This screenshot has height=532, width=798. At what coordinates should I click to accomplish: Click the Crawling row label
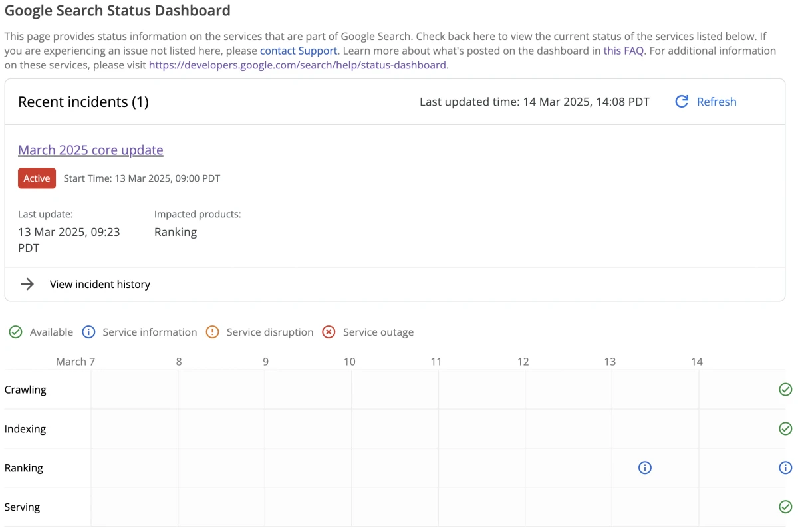coord(25,390)
